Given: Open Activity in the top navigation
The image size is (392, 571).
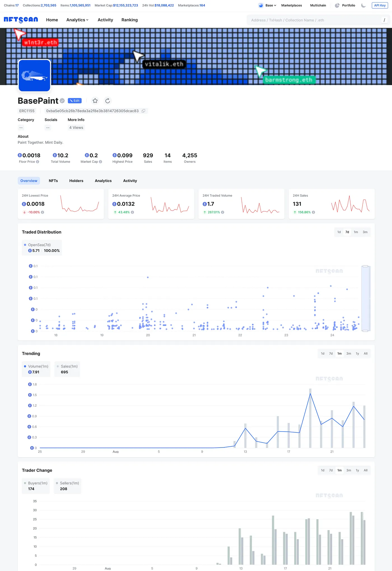Looking at the screenshot, I should [x=105, y=20].
